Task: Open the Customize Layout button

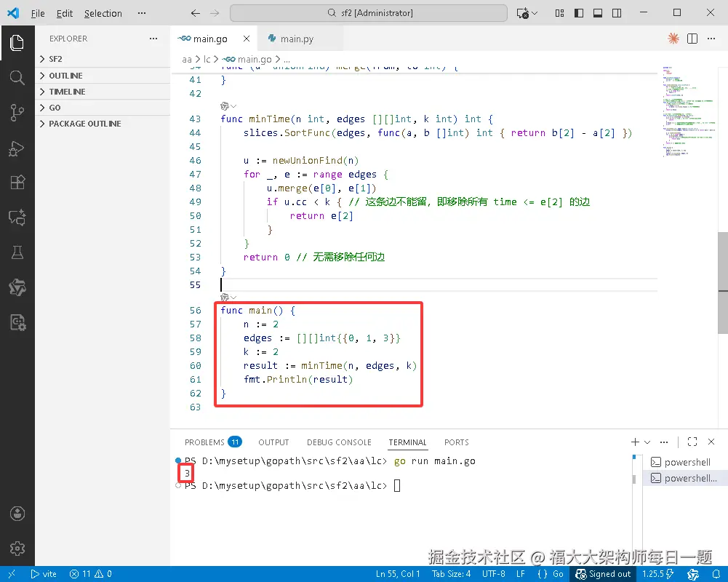Action: 559,13
